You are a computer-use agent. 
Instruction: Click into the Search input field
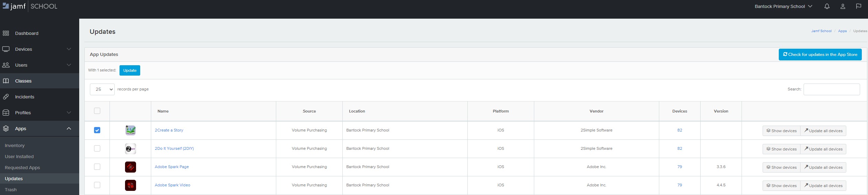[x=831, y=89]
